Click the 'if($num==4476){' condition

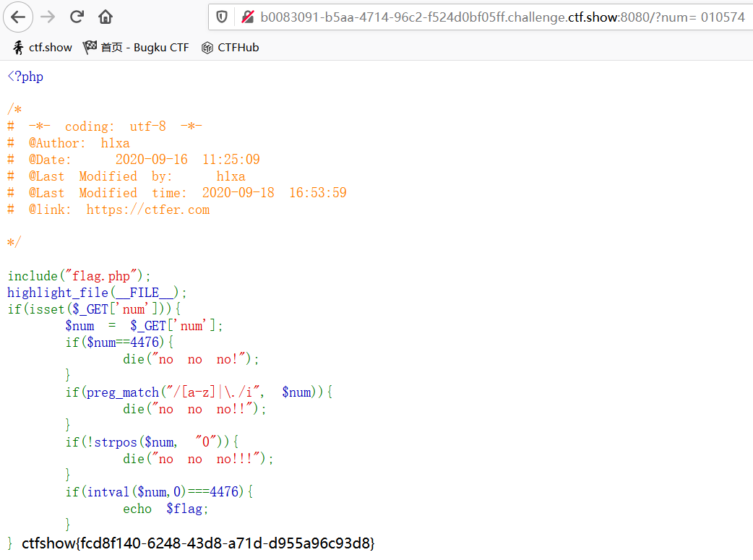pyautogui.click(x=119, y=343)
